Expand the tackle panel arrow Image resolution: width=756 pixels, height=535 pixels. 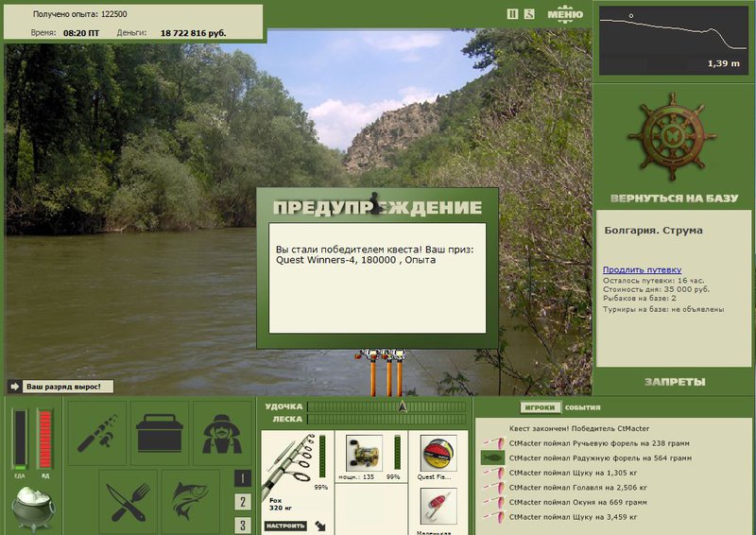coord(319,526)
